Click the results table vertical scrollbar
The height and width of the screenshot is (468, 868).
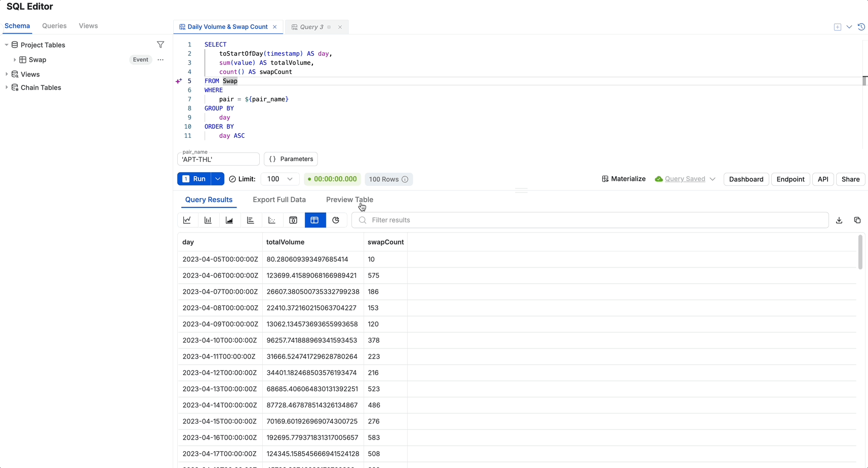point(860,252)
